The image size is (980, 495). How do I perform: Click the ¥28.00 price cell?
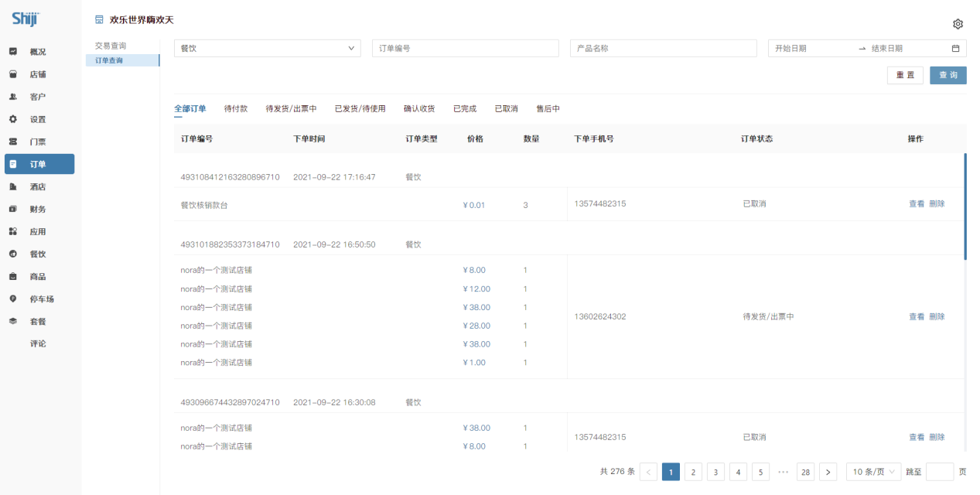coord(476,326)
